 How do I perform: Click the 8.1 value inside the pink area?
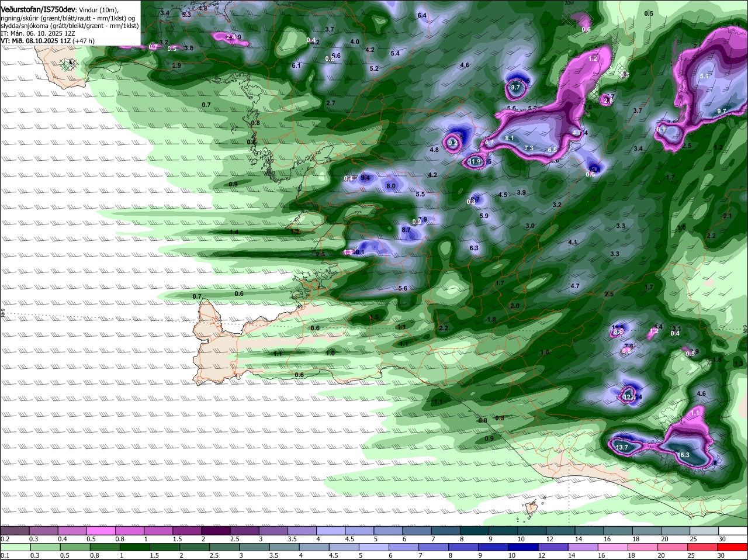coord(510,138)
